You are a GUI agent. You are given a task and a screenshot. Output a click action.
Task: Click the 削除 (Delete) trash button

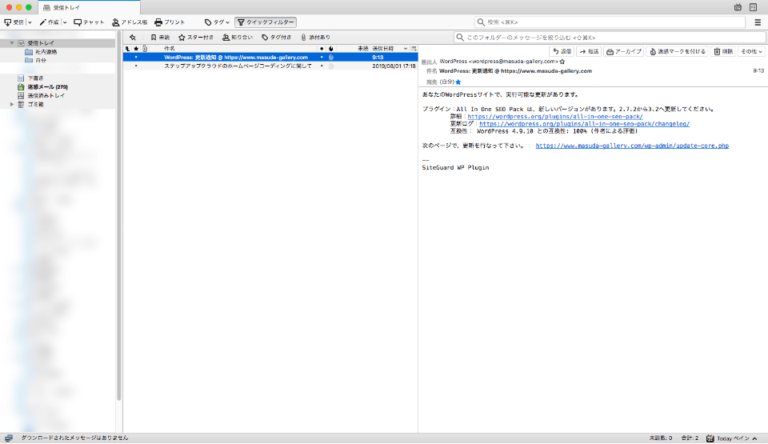[x=723, y=50]
